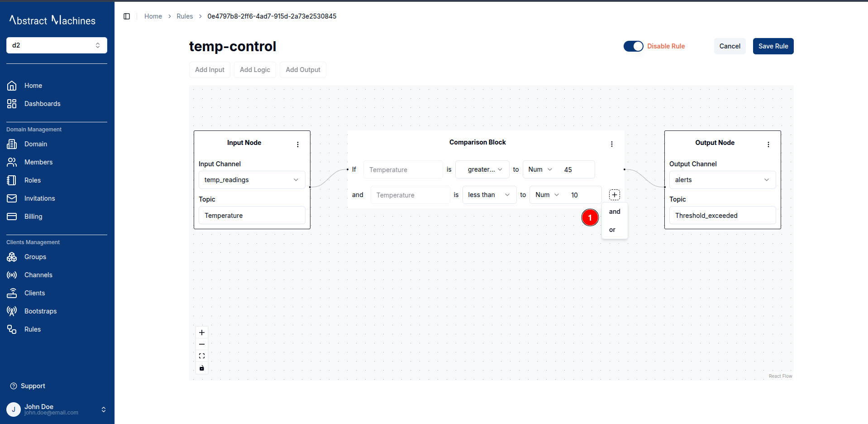This screenshot has width=868, height=424.
Task: Open Input Node three-dot menu
Action: [x=298, y=145]
